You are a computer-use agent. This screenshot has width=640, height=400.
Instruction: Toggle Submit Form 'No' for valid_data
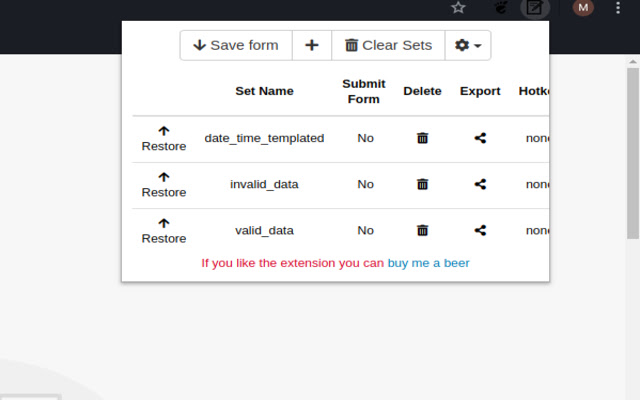point(365,231)
